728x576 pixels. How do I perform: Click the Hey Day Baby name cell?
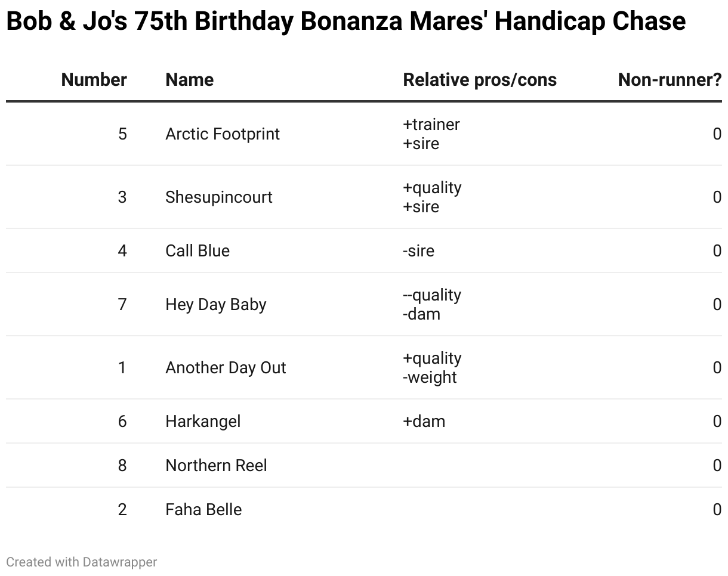click(216, 305)
